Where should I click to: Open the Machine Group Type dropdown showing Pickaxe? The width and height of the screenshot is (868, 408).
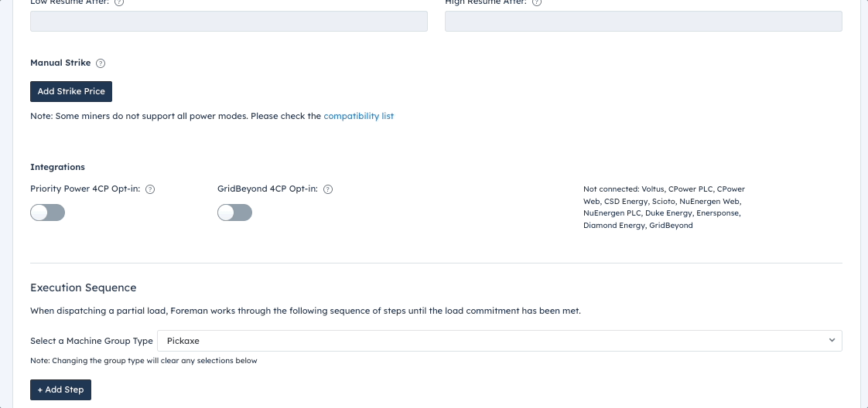coord(499,341)
